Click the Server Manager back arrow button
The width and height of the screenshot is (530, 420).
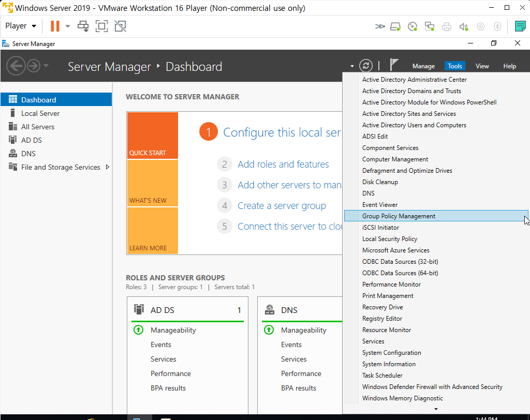(x=16, y=66)
